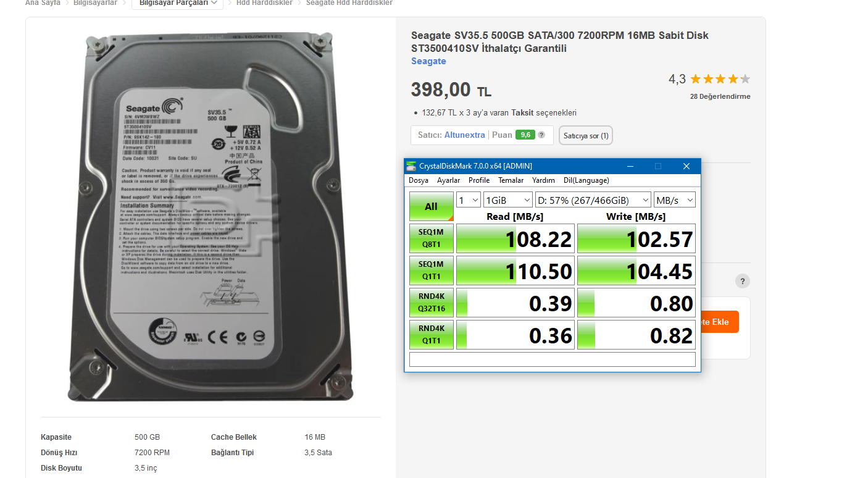Click the seller score help question icon
The width and height of the screenshot is (868, 478).
pyautogui.click(x=541, y=135)
